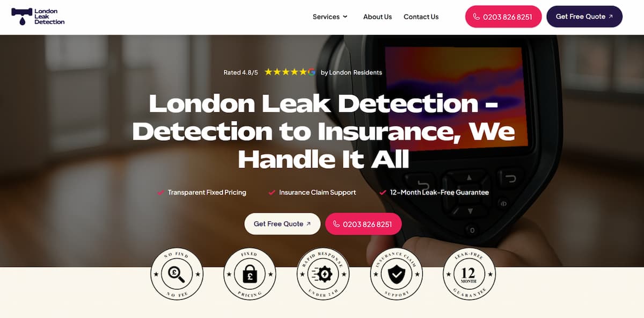Open the About Us page
Viewport: 644px width, 318px height.
pos(377,17)
